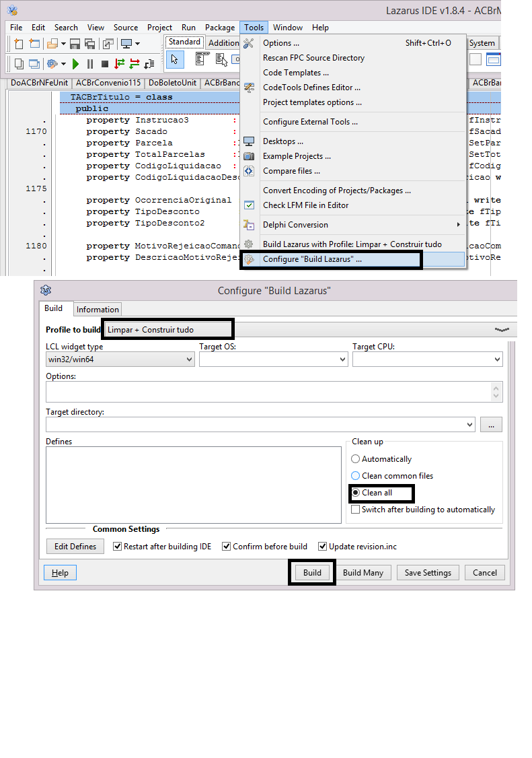Open the Target OS dropdown
Image resolution: width=532 pixels, height=758 pixels.
(x=342, y=359)
